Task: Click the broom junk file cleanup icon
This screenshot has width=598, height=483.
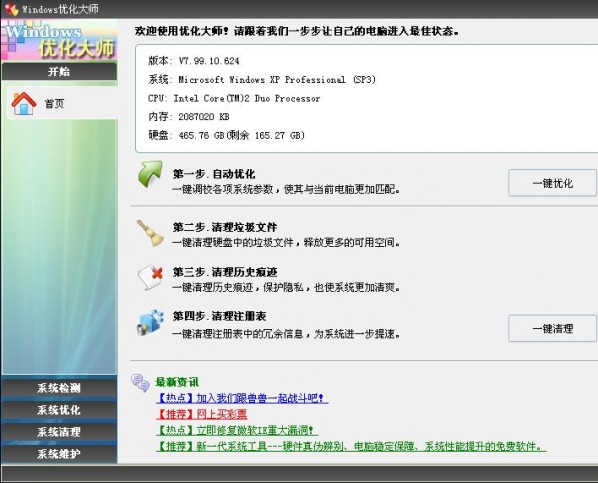Action: point(150,233)
